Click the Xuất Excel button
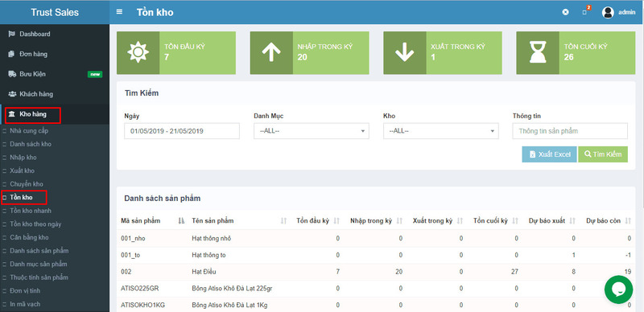The width and height of the screenshot is (644, 312). pos(550,154)
